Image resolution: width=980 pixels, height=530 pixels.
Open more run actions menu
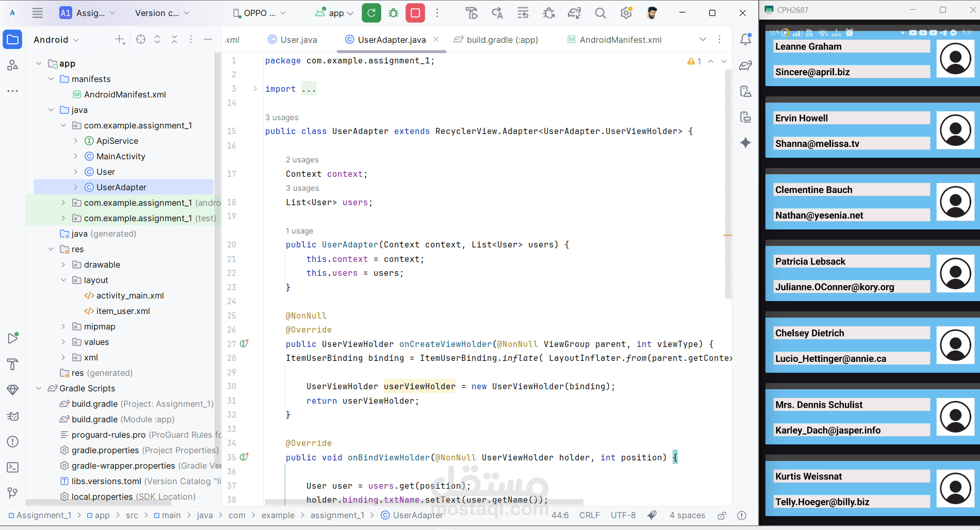tap(437, 13)
